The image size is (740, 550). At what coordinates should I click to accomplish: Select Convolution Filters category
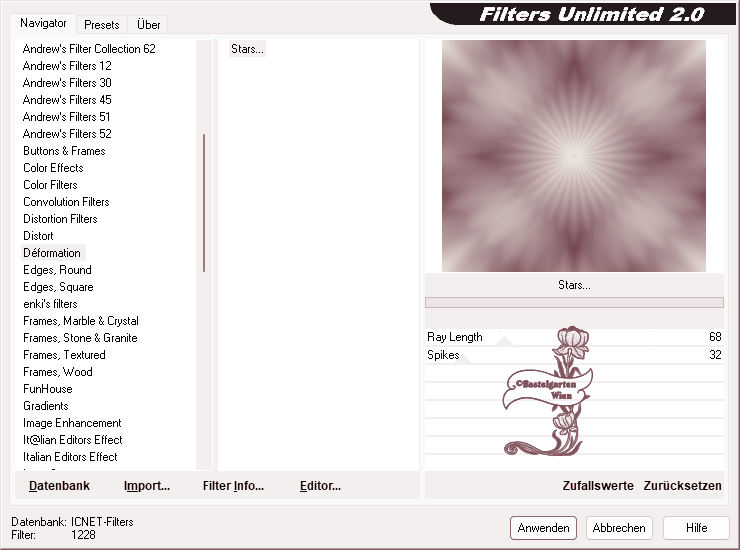(x=66, y=202)
